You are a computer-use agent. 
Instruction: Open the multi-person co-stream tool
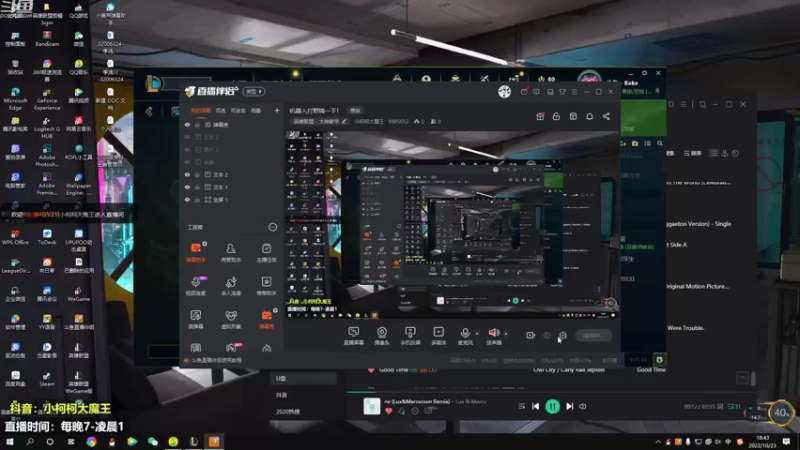pyautogui.click(x=231, y=286)
